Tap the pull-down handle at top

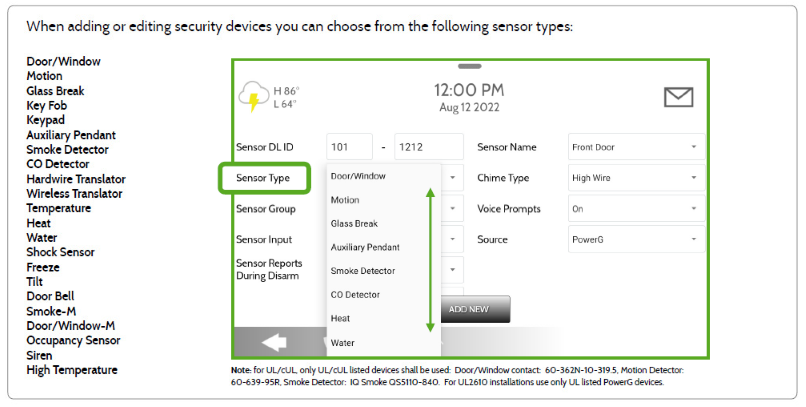[469, 65]
